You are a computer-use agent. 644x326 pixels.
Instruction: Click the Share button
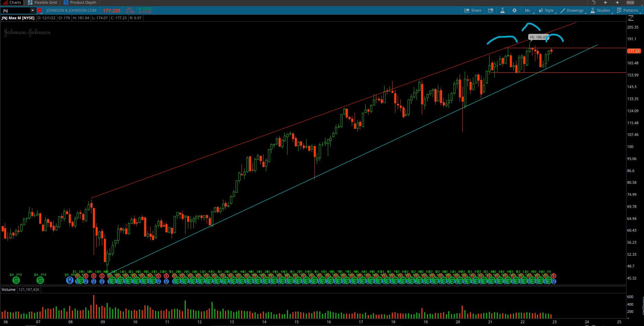pyautogui.click(x=473, y=10)
